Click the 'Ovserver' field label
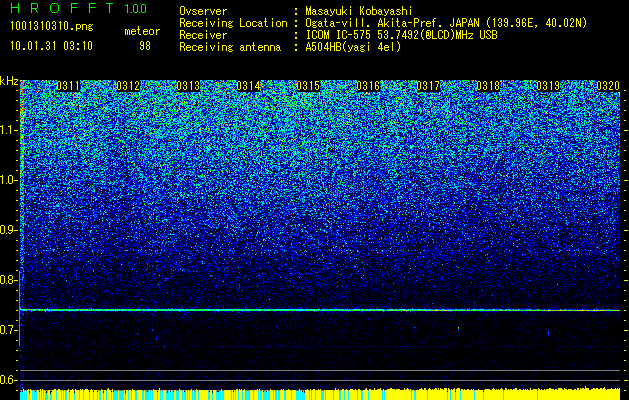629x400 pixels. 203,11
